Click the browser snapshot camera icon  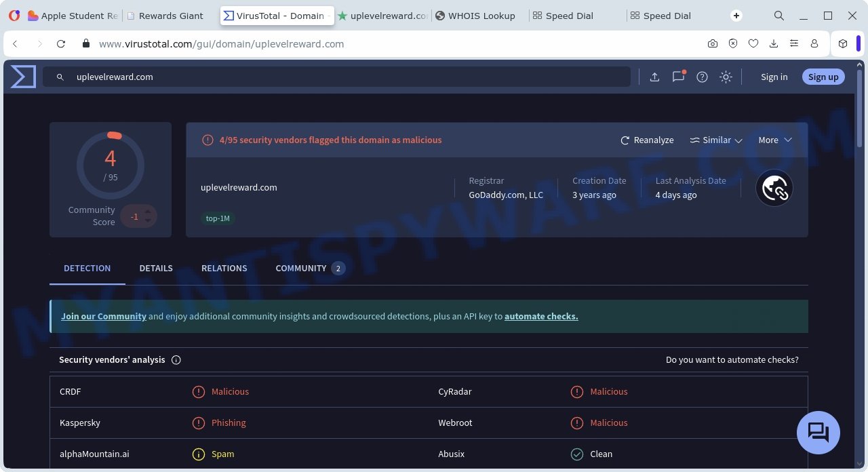click(712, 43)
